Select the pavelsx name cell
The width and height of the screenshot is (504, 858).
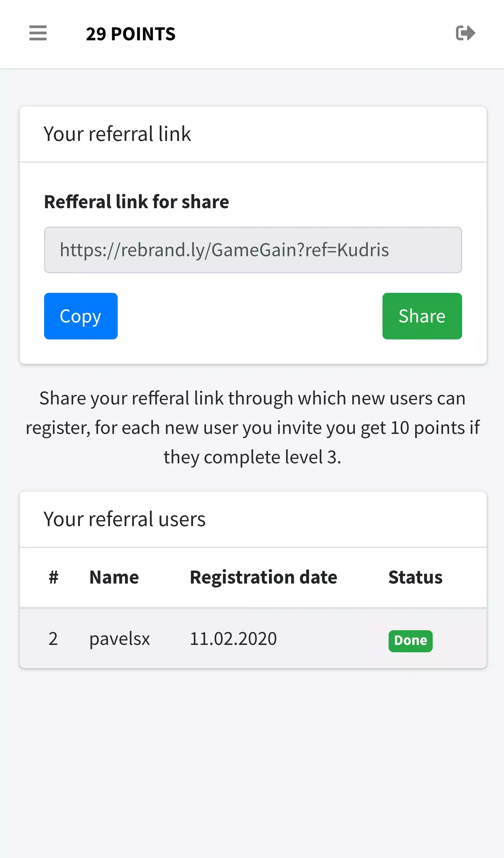coord(120,639)
